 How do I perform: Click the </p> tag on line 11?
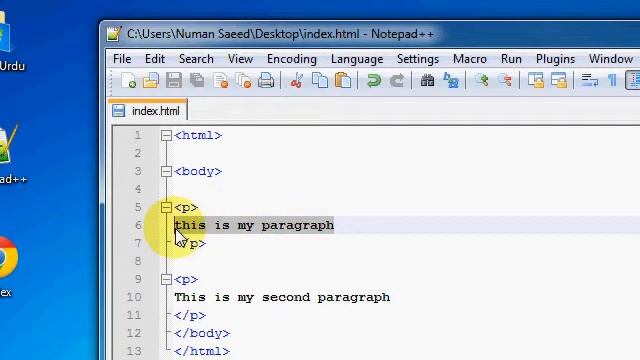click(190, 316)
